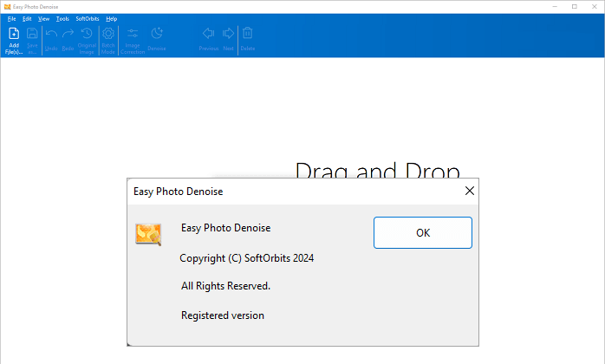605x364 pixels.
Task: Open the File menu
Action: coord(12,18)
